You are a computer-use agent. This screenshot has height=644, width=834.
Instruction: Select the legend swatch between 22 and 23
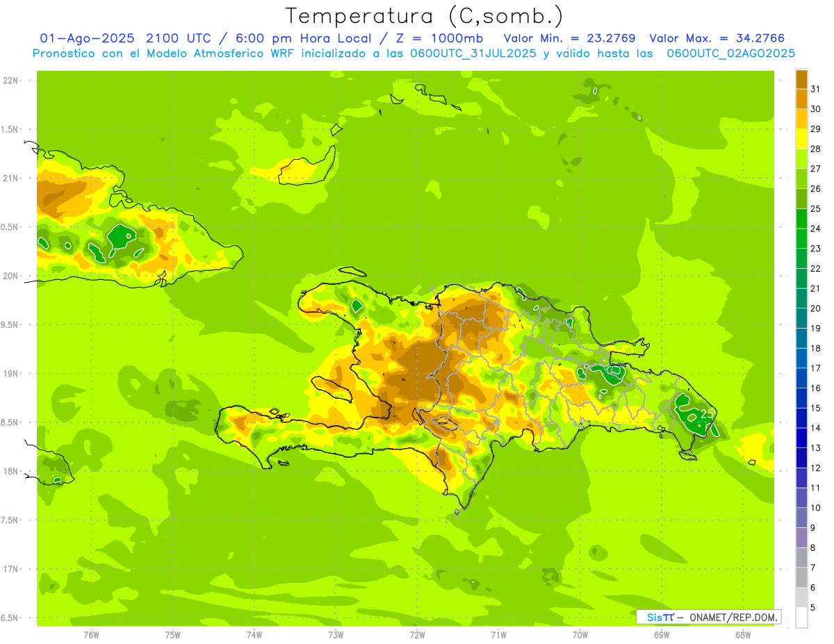[801, 258]
